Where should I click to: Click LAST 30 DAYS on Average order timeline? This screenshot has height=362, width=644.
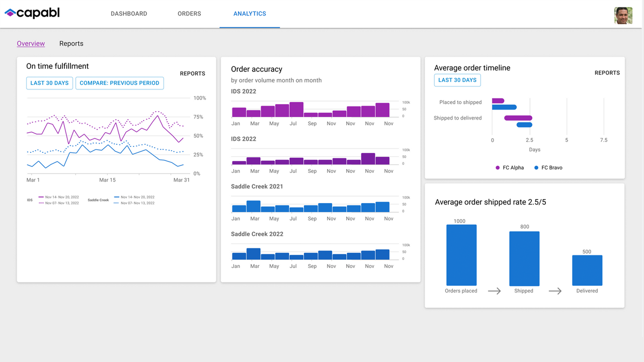pyautogui.click(x=457, y=80)
